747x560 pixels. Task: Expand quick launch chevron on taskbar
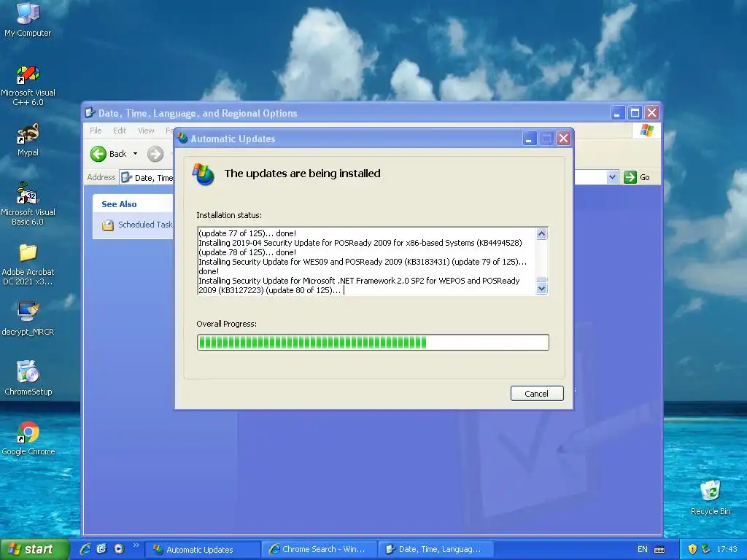136,545
